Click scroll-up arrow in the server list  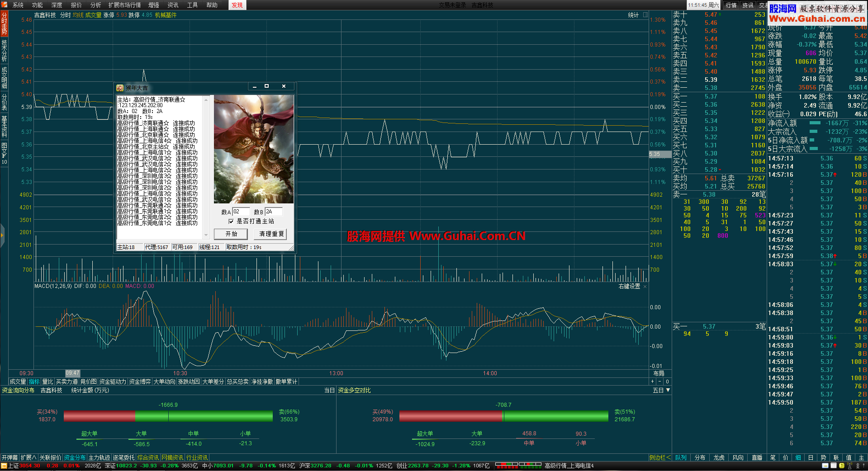206,99
